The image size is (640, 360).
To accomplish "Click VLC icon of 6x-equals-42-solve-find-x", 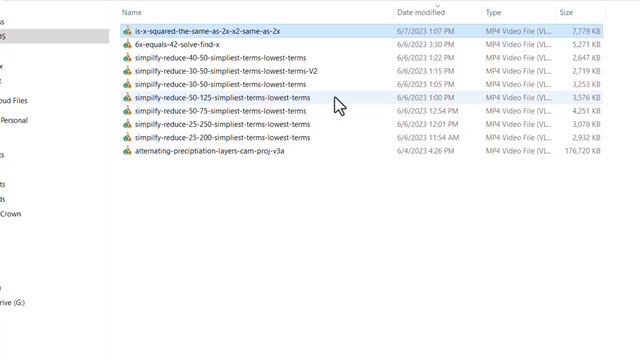I will coord(127,44).
